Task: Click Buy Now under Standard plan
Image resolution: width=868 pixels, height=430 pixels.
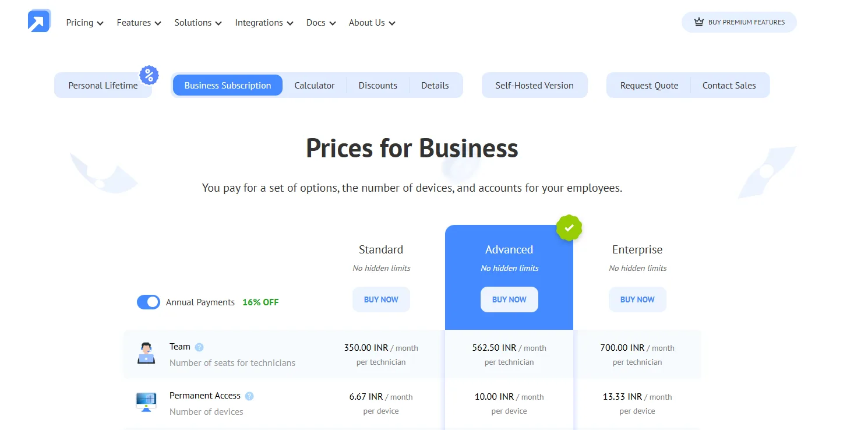Action: [x=381, y=299]
